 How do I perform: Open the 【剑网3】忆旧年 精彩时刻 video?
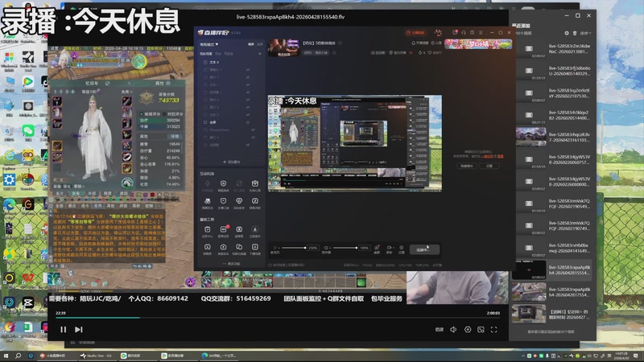point(551,315)
